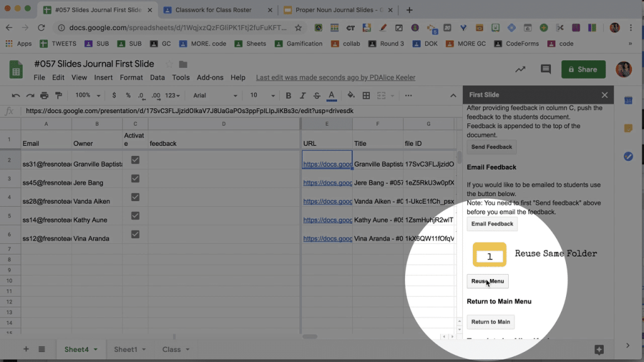Open Calendar in side panel
The width and height of the screenshot is (644, 362).
click(x=628, y=100)
